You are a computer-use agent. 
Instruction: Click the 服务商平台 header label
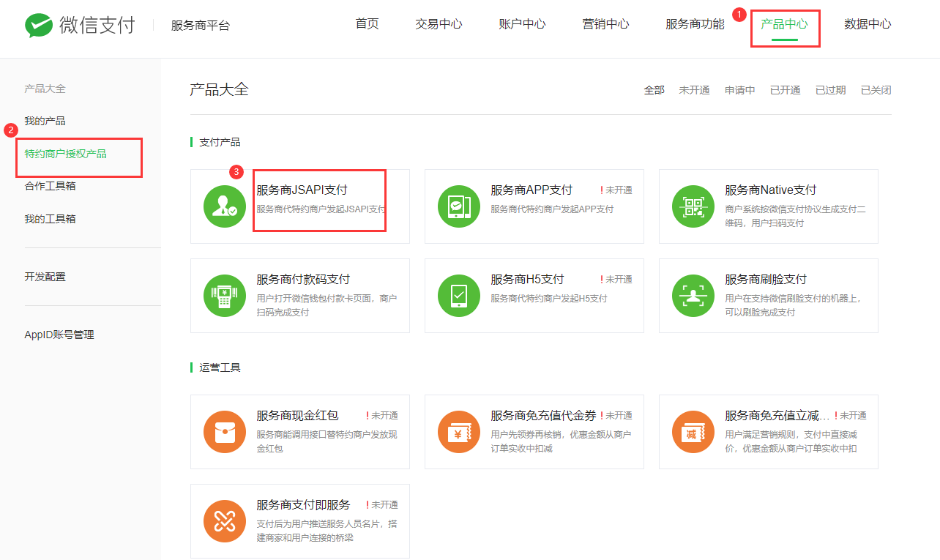200,26
